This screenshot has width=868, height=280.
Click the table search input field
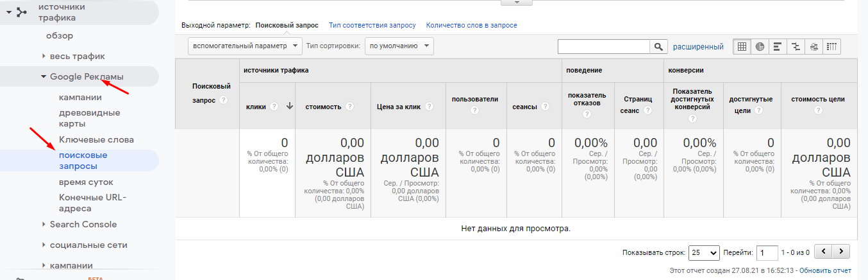click(x=604, y=47)
